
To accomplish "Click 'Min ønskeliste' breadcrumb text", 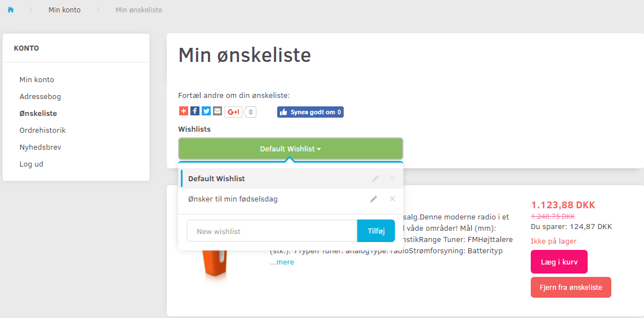I will coord(139,10).
